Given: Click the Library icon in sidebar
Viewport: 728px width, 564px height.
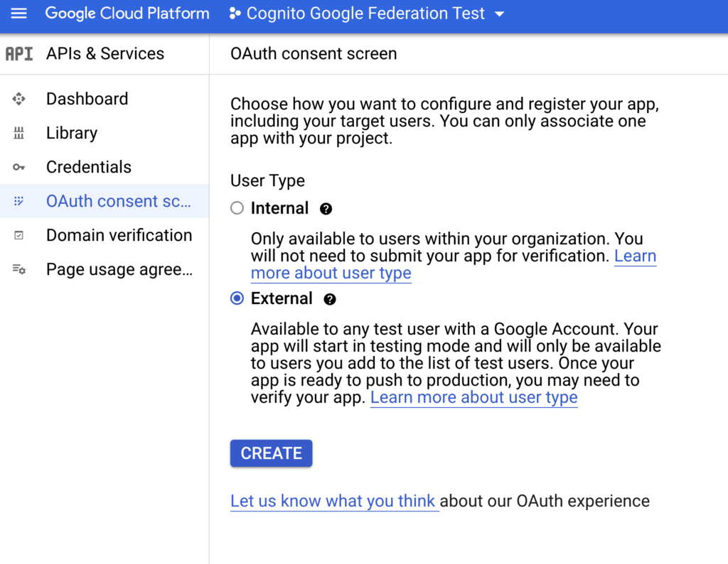Looking at the screenshot, I should click(x=18, y=133).
